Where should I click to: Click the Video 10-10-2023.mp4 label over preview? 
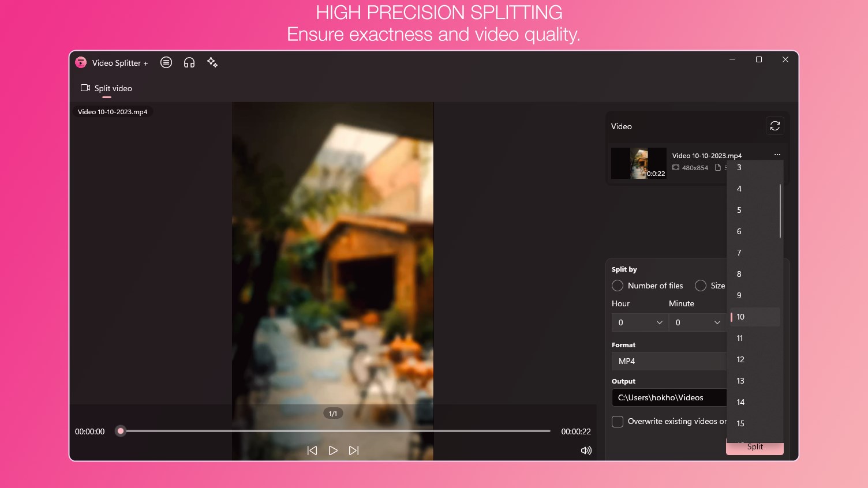[x=113, y=112]
